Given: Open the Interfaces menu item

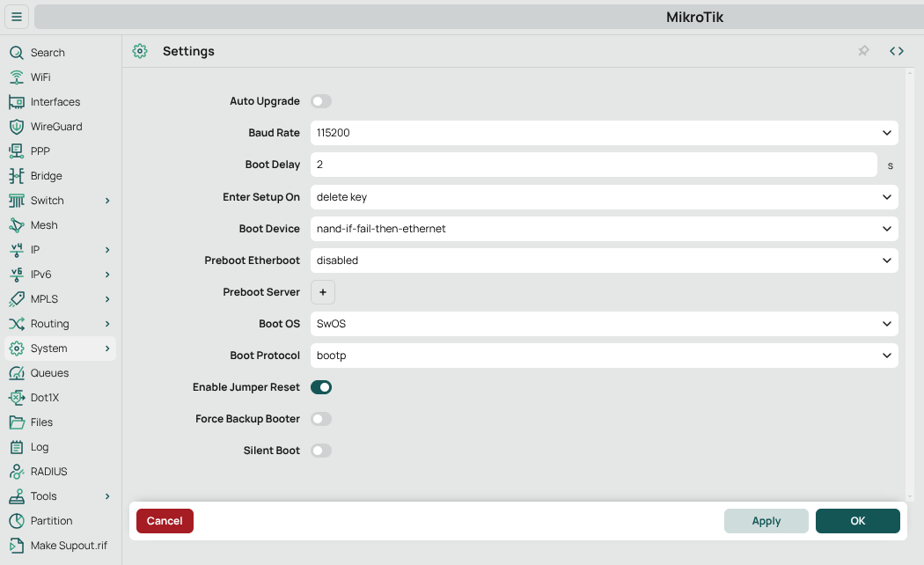Looking at the screenshot, I should pyautogui.click(x=60, y=102).
